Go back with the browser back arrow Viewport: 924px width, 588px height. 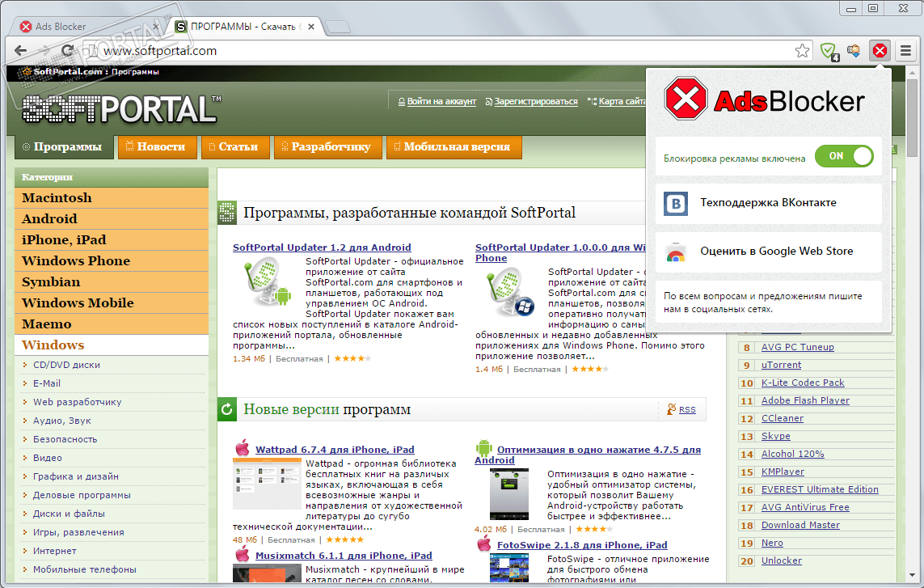[21, 51]
